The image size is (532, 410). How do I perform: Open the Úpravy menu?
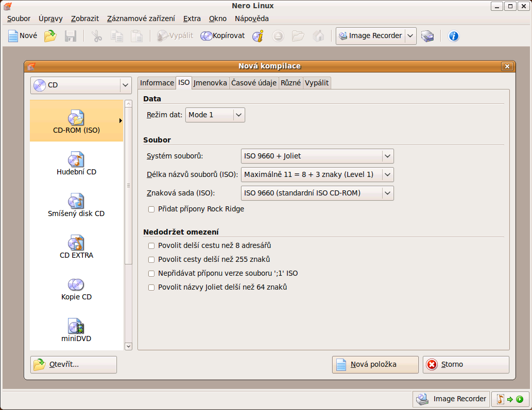click(x=50, y=19)
